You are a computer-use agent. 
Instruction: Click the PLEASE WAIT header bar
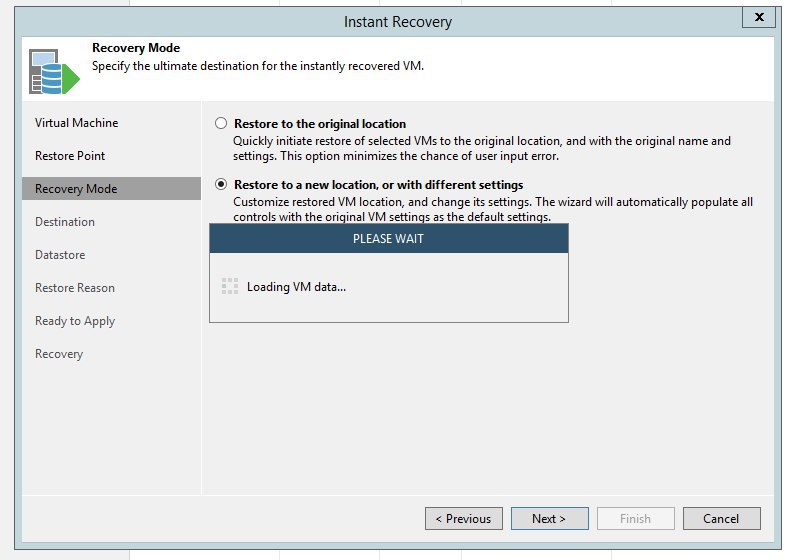tap(389, 239)
